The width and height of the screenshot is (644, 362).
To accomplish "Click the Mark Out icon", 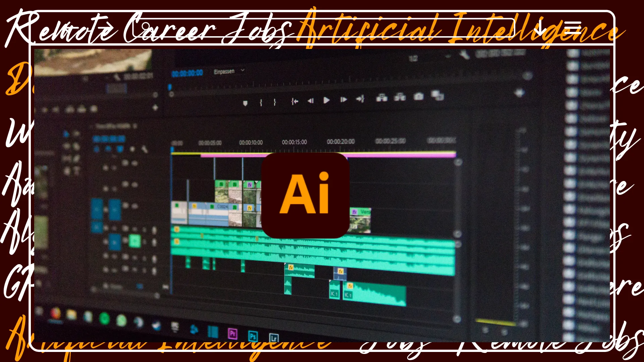I will pos(275,102).
